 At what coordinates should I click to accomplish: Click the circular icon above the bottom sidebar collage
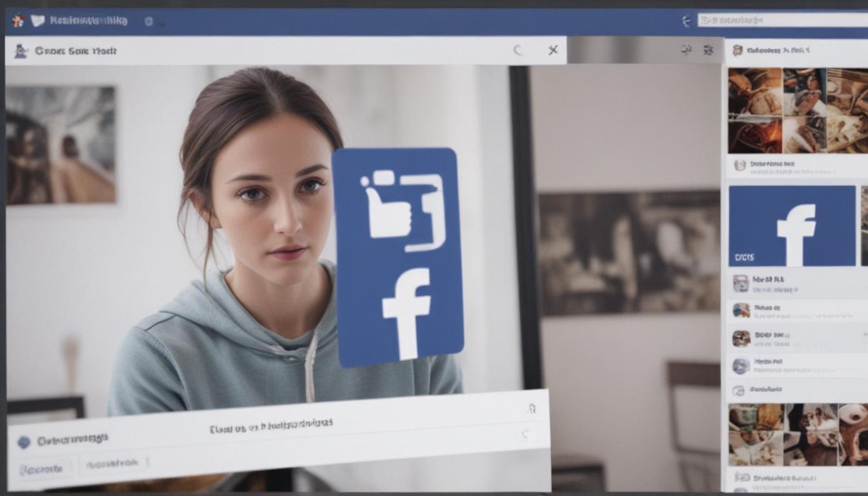tap(739, 391)
